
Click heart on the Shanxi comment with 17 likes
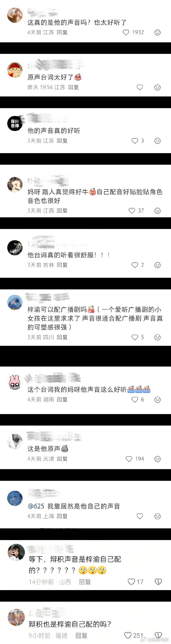131,582
